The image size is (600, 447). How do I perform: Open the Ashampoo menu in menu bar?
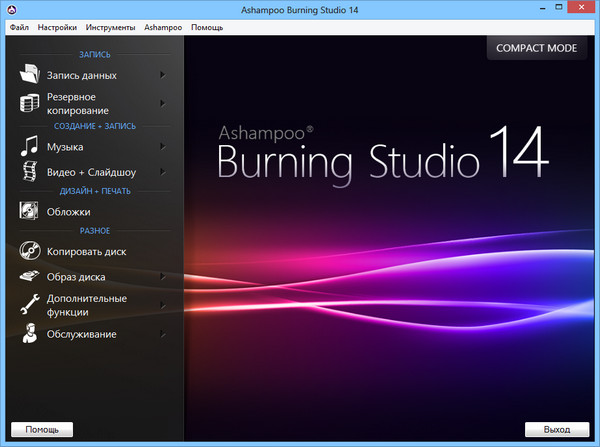[x=163, y=28]
